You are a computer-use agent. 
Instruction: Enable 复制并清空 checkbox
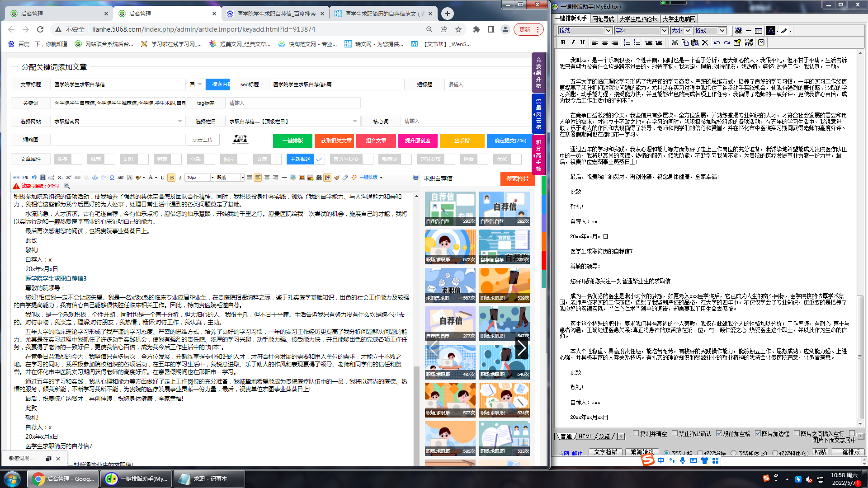[x=636, y=433]
